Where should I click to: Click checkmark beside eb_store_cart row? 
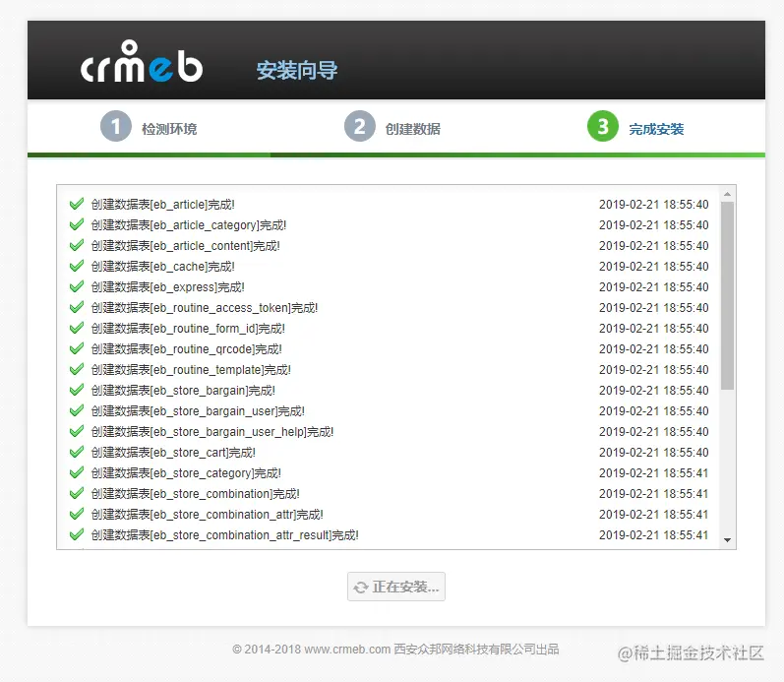[77, 453]
